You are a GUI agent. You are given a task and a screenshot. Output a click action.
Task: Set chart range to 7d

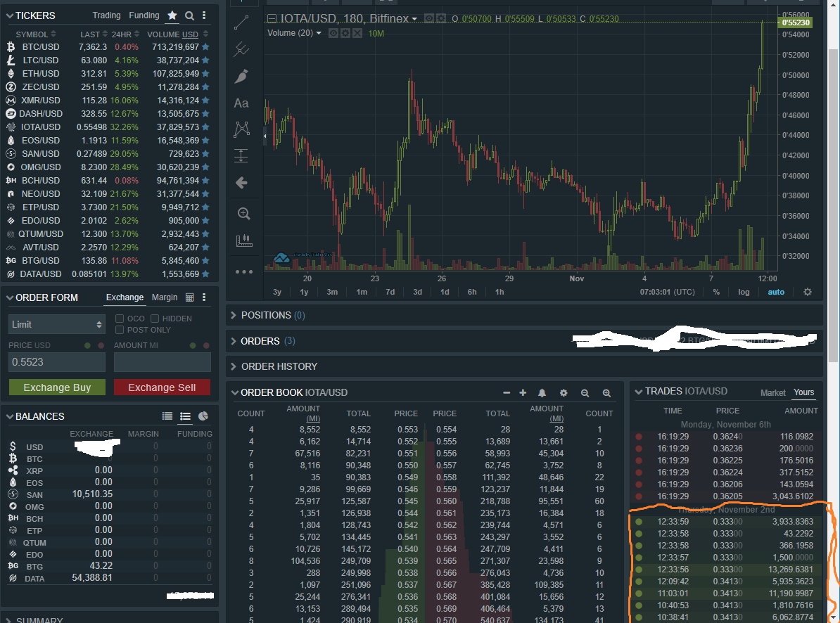(390, 292)
